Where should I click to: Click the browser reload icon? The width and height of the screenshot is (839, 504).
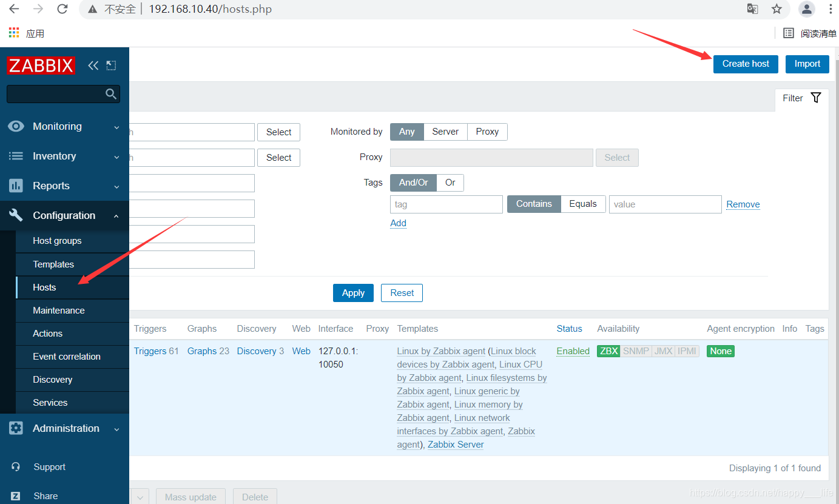point(62,9)
